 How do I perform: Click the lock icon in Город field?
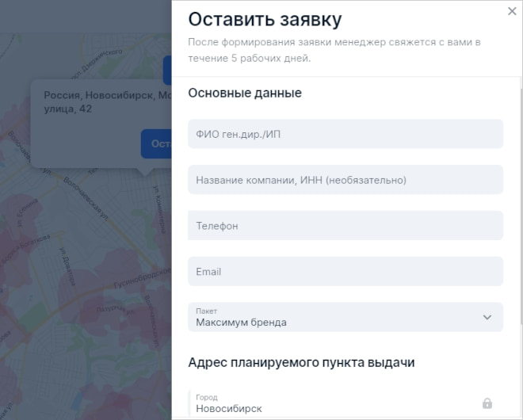487,403
